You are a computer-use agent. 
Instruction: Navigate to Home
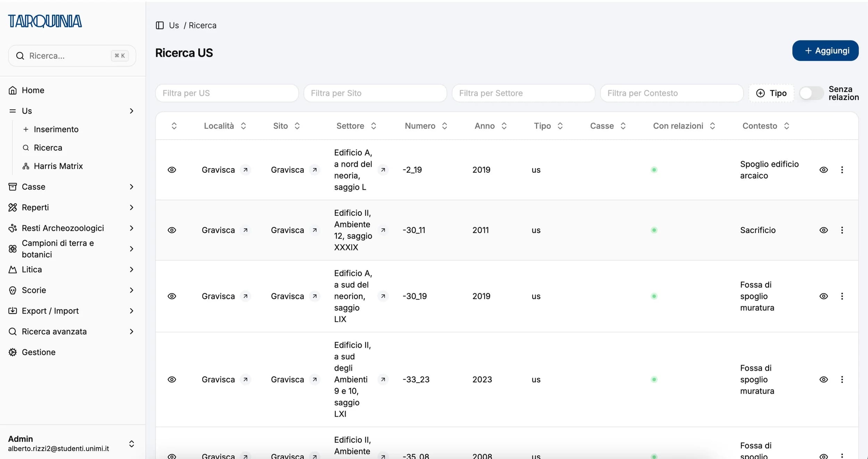click(33, 90)
